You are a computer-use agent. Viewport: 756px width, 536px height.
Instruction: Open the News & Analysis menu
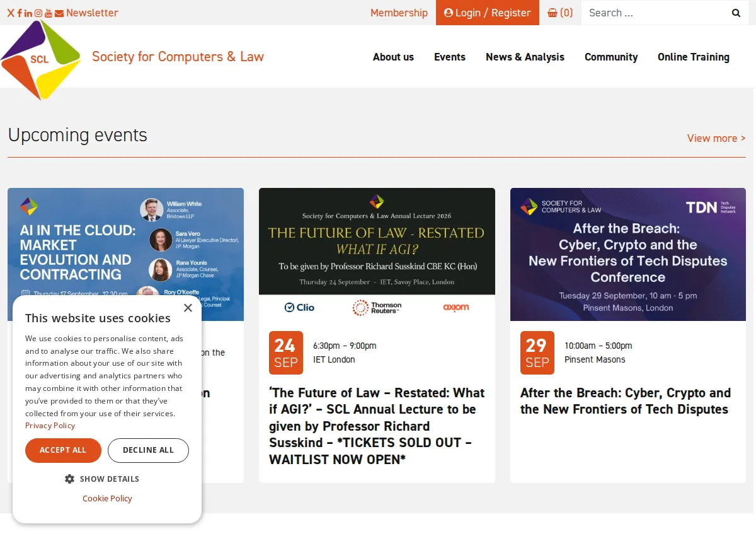click(525, 57)
